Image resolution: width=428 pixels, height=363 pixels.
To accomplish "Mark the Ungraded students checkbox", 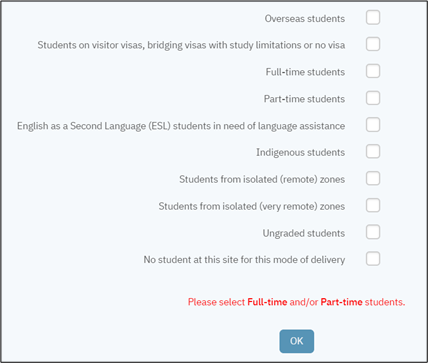I will (x=373, y=232).
